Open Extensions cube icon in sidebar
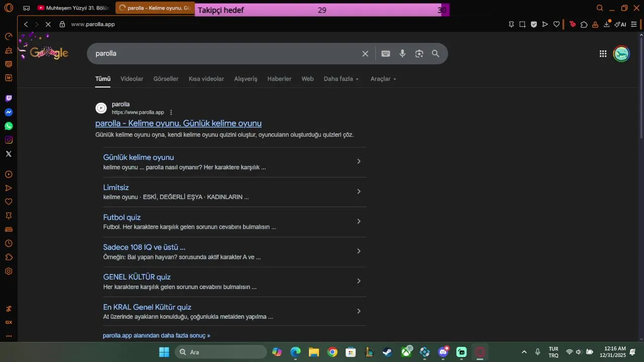 9,257
